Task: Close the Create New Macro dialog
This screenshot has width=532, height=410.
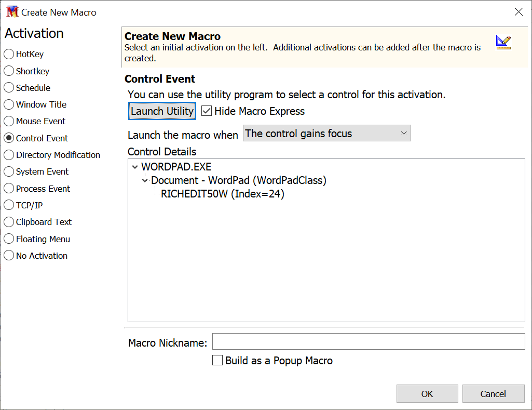Action: [518, 12]
